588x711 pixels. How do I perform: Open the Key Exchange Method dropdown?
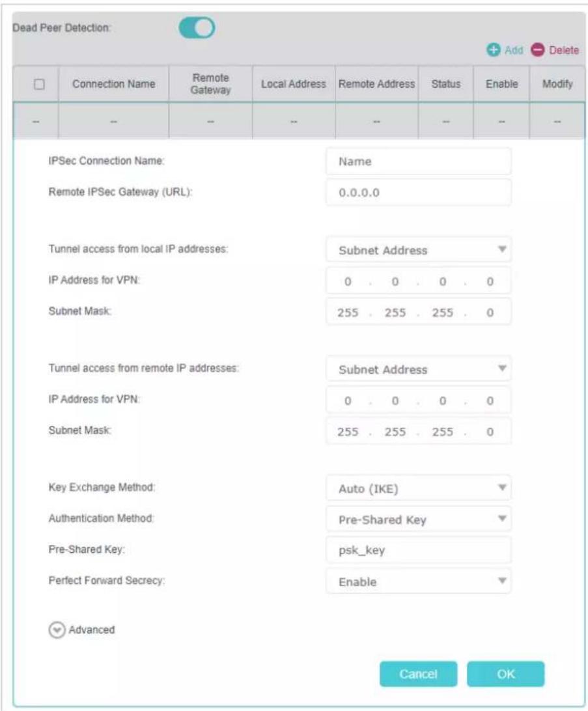tap(419, 488)
